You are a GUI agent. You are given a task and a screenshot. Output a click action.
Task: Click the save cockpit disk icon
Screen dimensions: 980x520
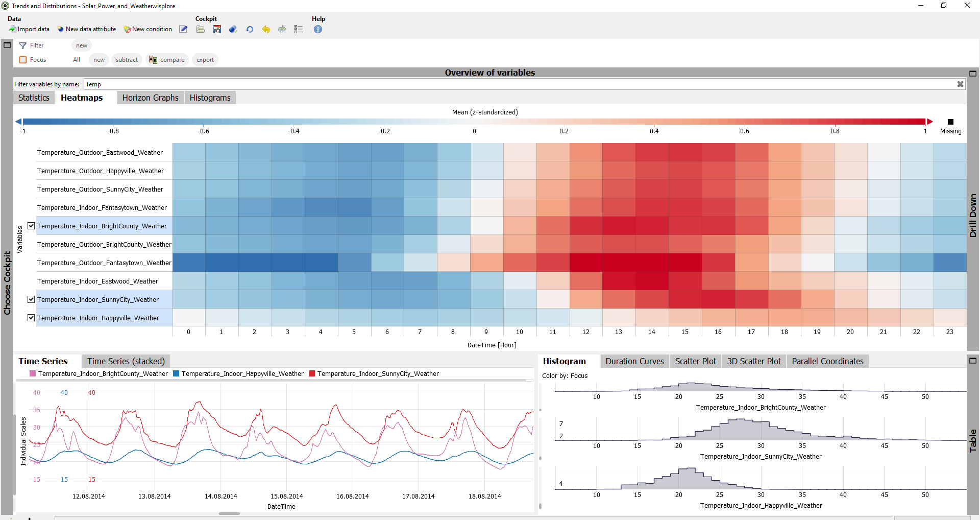click(217, 30)
